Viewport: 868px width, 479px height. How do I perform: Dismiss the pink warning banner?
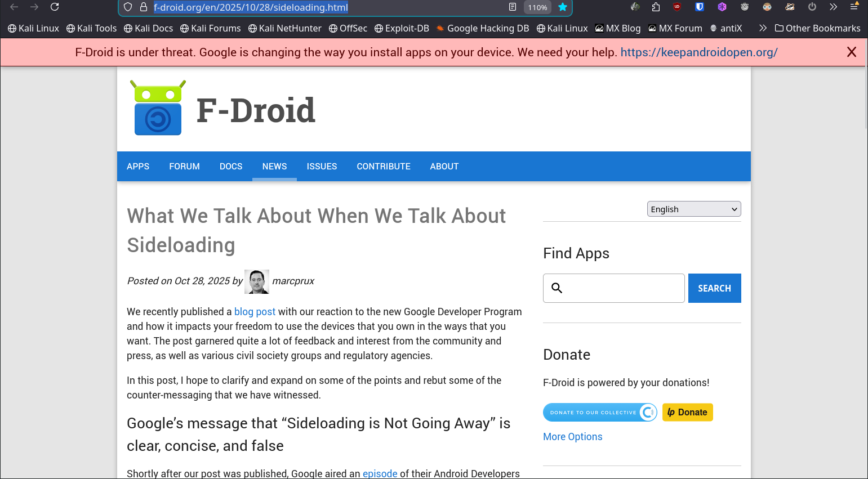click(x=851, y=52)
